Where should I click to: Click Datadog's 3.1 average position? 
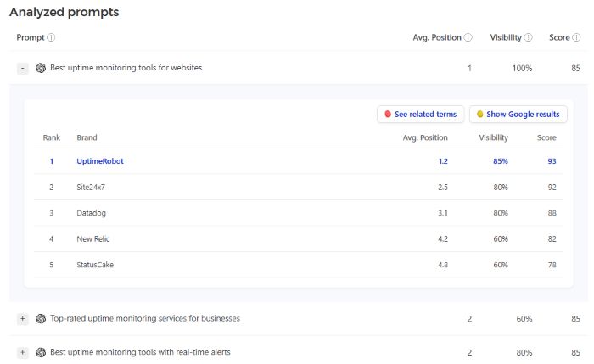coord(443,213)
